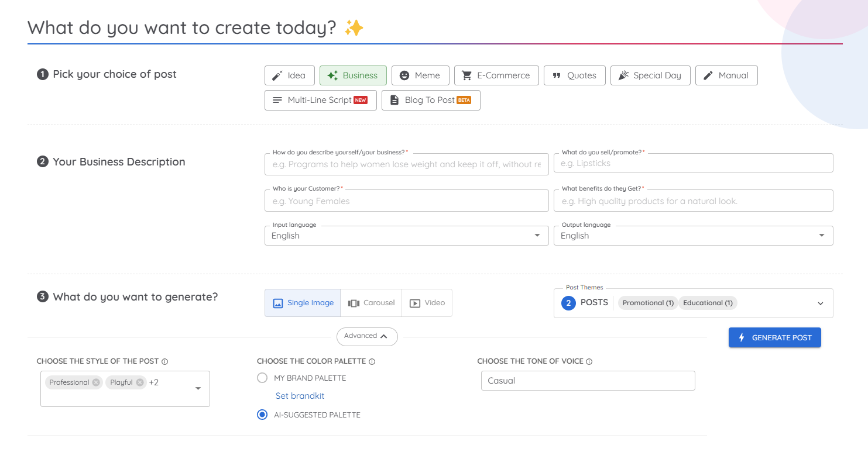This screenshot has height=459, width=868.
Task: Click the Generate Post button
Action: (x=774, y=337)
